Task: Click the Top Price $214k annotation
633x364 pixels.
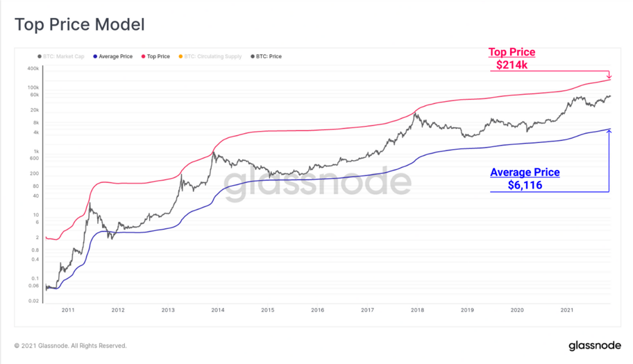Action: point(512,58)
